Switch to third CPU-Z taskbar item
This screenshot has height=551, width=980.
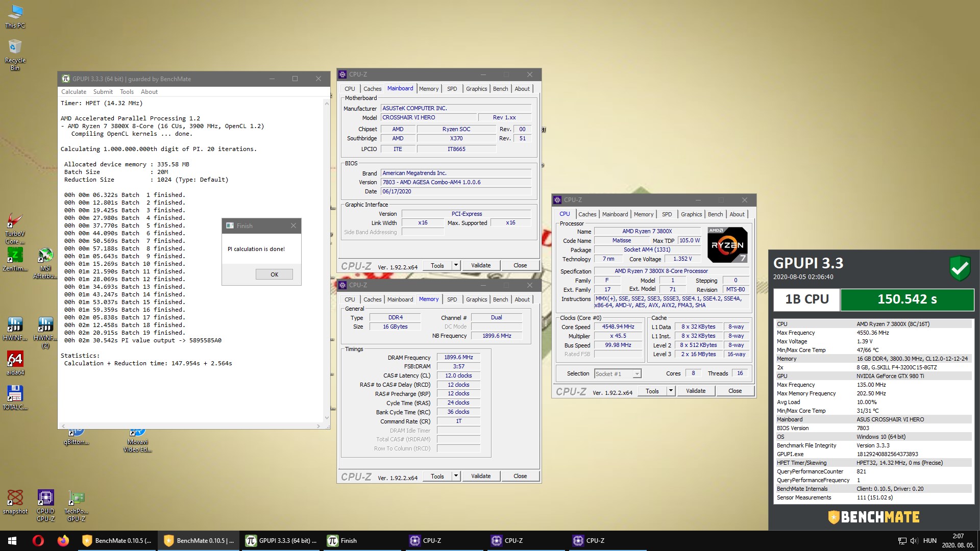tap(607, 541)
